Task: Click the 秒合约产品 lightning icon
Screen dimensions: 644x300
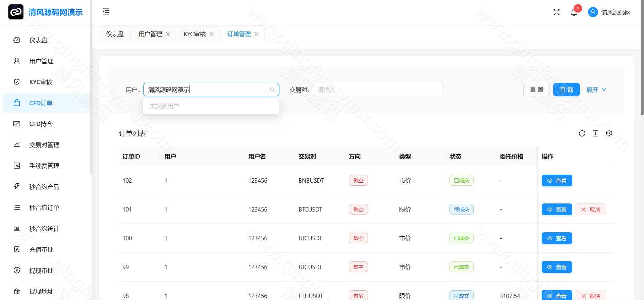Action: [x=17, y=186]
